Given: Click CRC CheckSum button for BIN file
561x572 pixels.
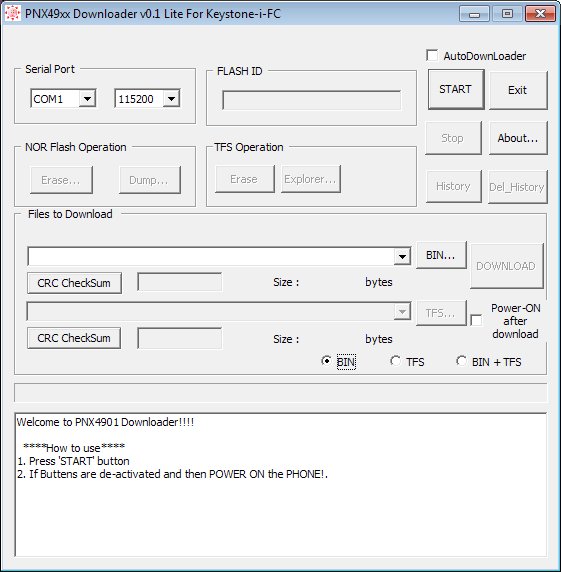Looking at the screenshot, I should pyautogui.click(x=74, y=283).
